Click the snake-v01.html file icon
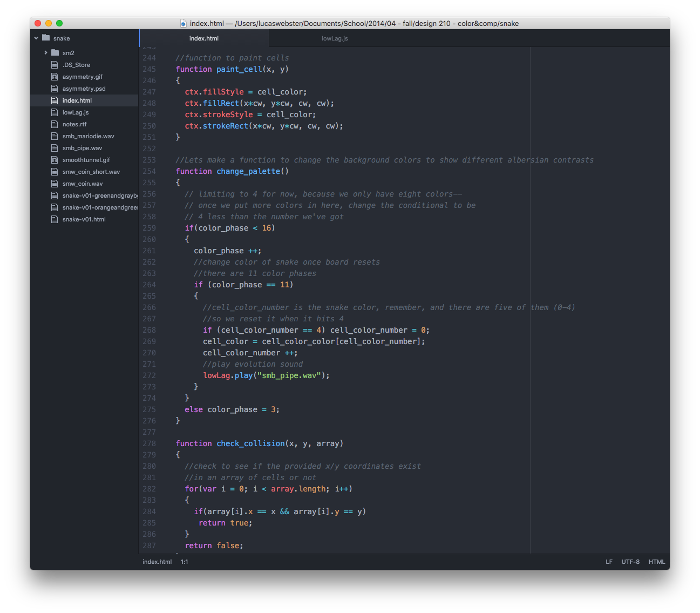The height and width of the screenshot is (613, 700). click(55, 219)
